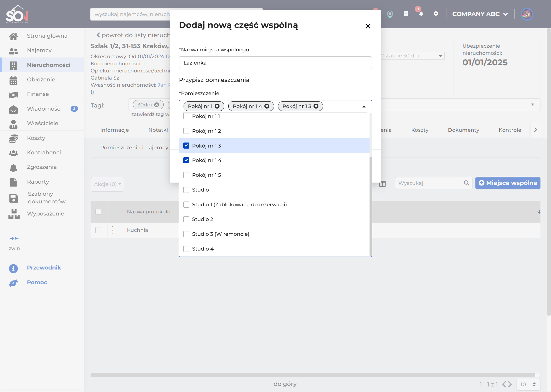
Task: Check Studio 3 (W remoncie) option
Action: pos(186,234)
